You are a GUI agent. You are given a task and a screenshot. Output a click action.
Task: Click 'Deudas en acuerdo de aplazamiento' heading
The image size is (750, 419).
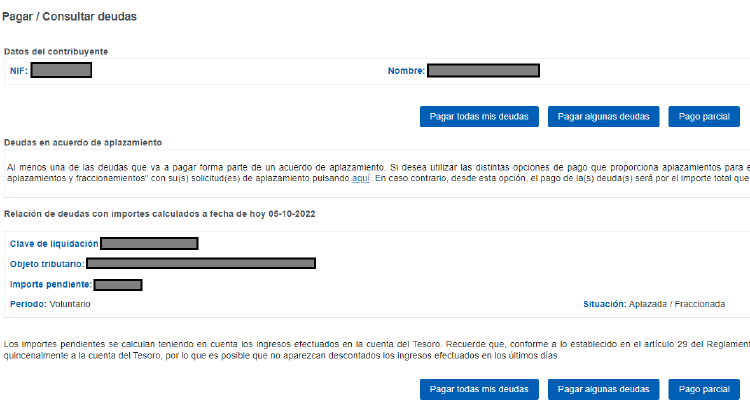click(83, 143)
